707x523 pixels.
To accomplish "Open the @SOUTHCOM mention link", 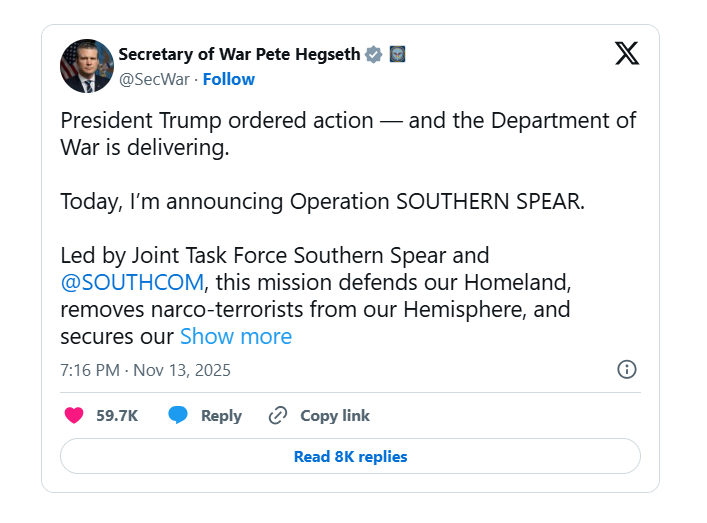I will click(132, 282).
